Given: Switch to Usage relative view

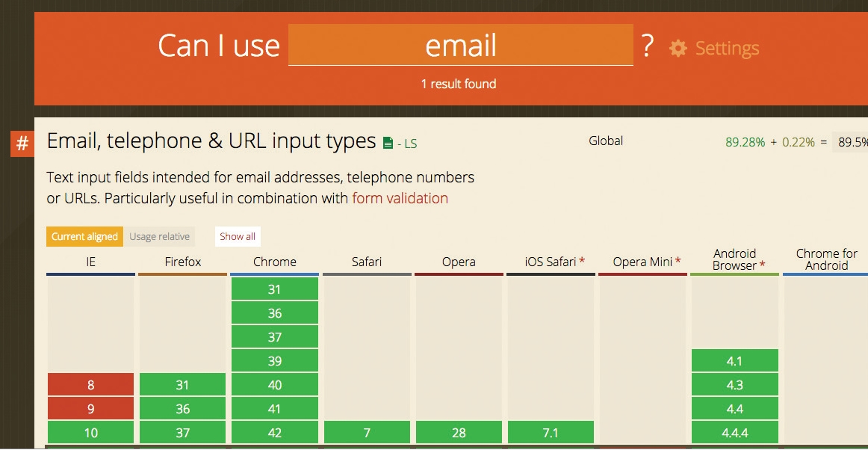Looking at the screenshot, I should pyautogui.click(x=159, y=237).
